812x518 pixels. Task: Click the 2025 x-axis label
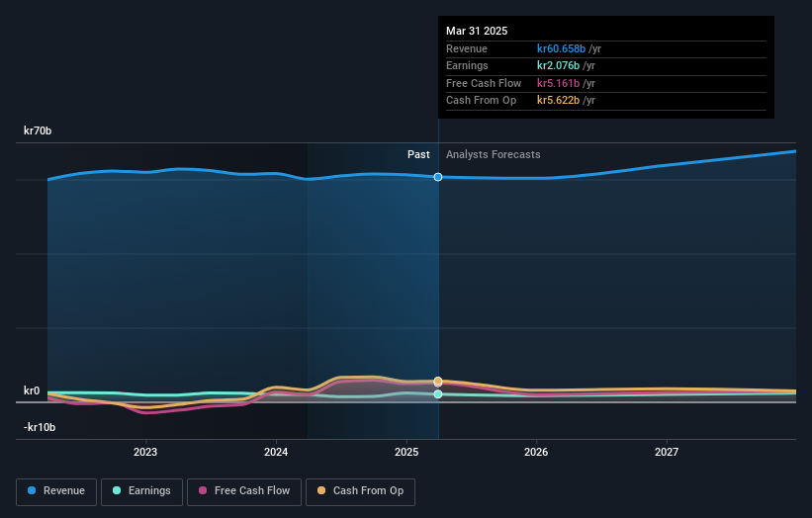tap(406, 453)
